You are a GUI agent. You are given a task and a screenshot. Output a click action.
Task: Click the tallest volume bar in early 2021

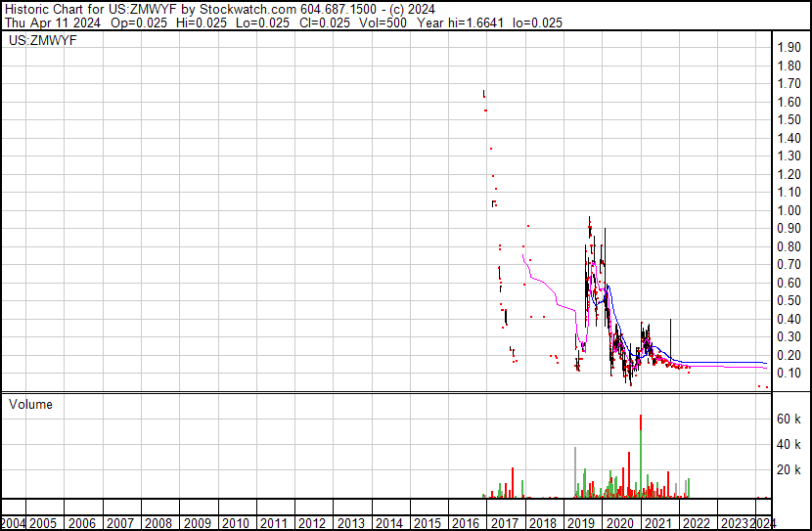pyautogui.click(x=641, y=456)
